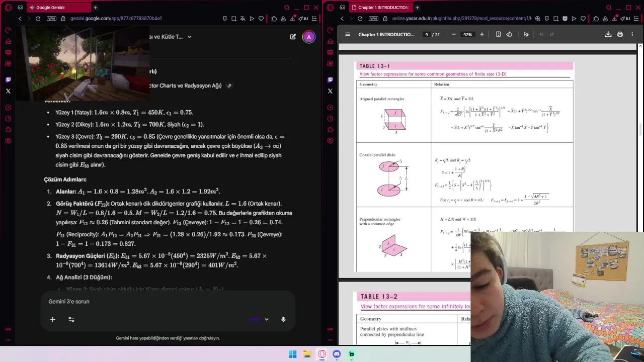Screen dimensions: 644x362
Task: Start voice input with the microphone
Action: tap(283, 319)
